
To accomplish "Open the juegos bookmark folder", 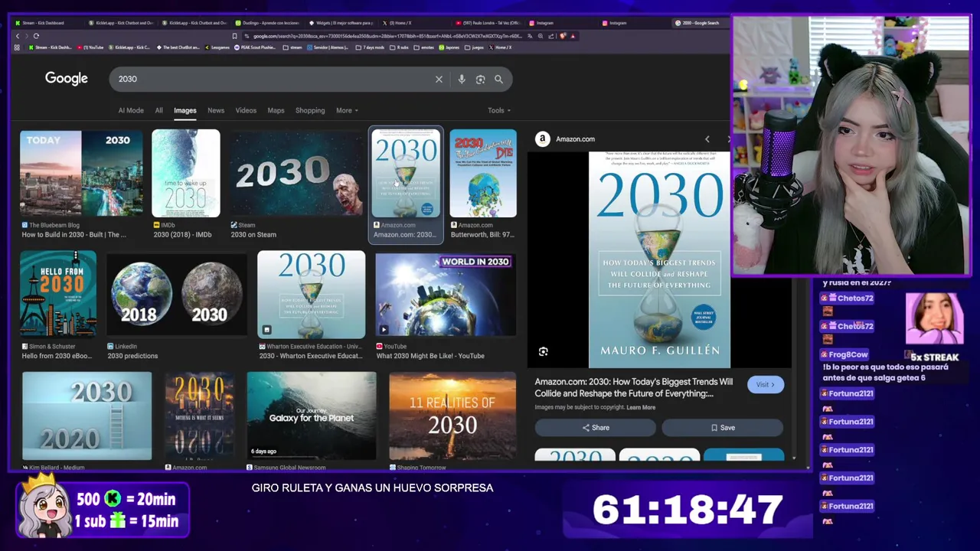I will click(x=474, y=47).
